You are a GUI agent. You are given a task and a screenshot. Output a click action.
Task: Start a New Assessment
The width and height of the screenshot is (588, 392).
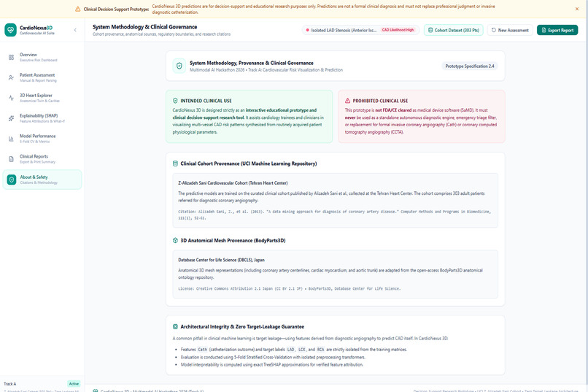(510, 30)
